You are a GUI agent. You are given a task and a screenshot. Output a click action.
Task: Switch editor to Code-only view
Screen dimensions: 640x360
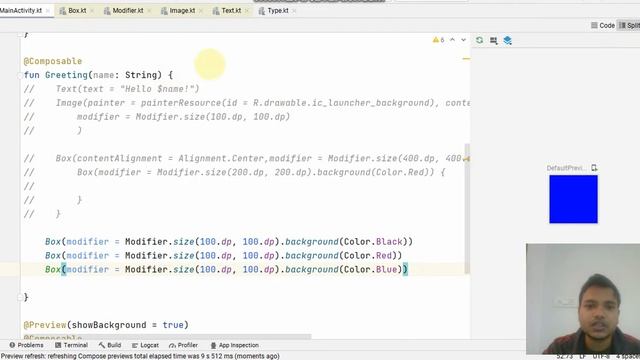tap(603, 25)
